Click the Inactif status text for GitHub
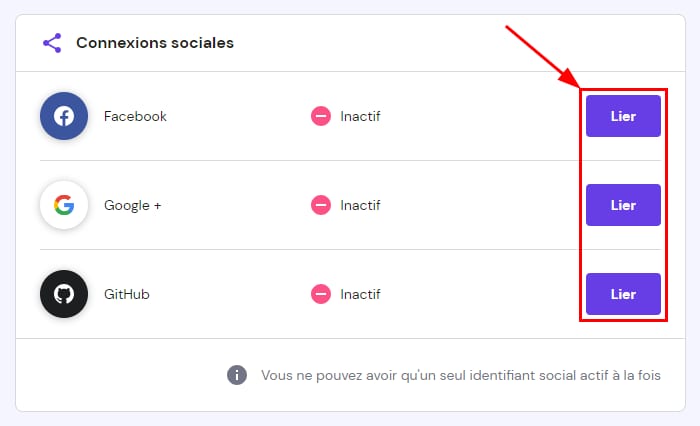The height and width of the screenshot is (426, 700). (360, 294)
